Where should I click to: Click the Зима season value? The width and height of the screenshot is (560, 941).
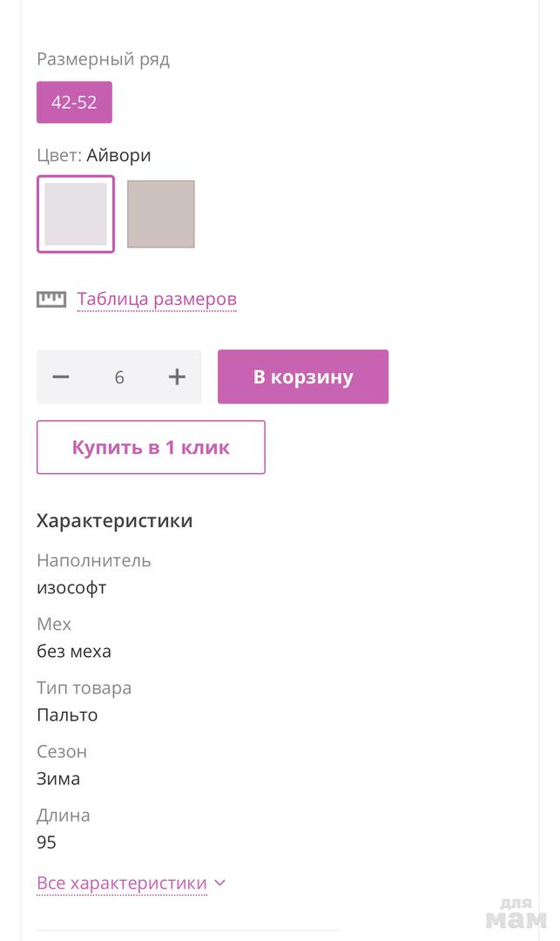[58, 779]
